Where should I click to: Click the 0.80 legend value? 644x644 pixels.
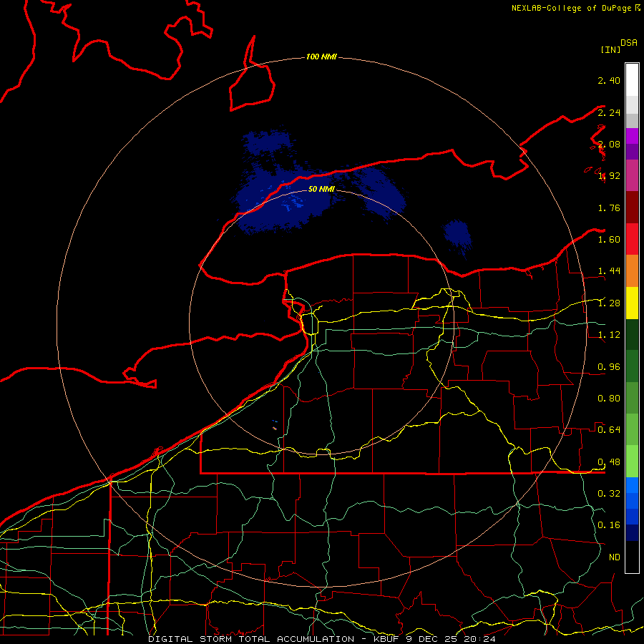(x=609, y=399)
